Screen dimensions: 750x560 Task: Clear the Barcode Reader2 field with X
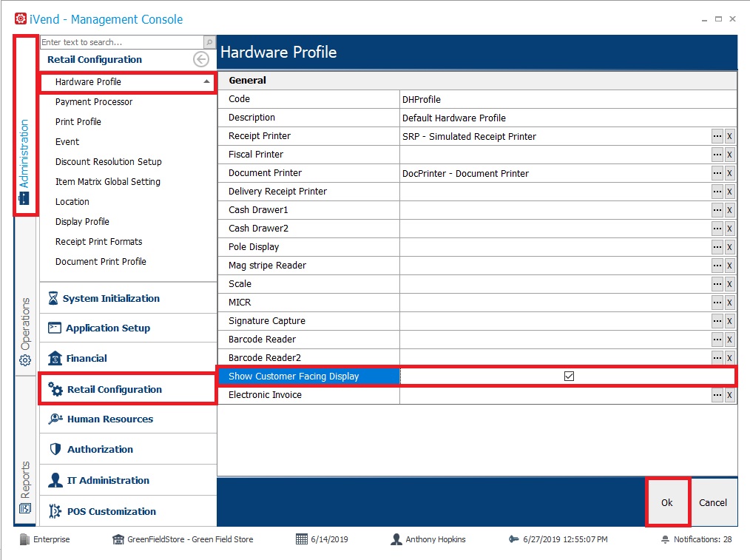729,358
